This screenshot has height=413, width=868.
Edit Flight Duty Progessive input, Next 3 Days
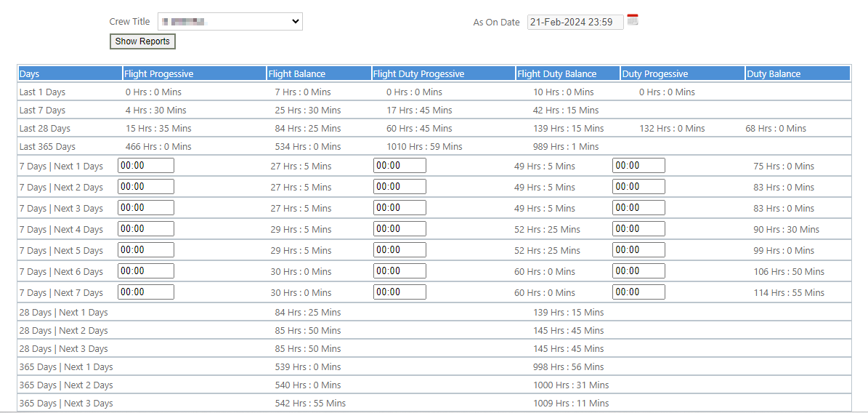tap(399, 208)
